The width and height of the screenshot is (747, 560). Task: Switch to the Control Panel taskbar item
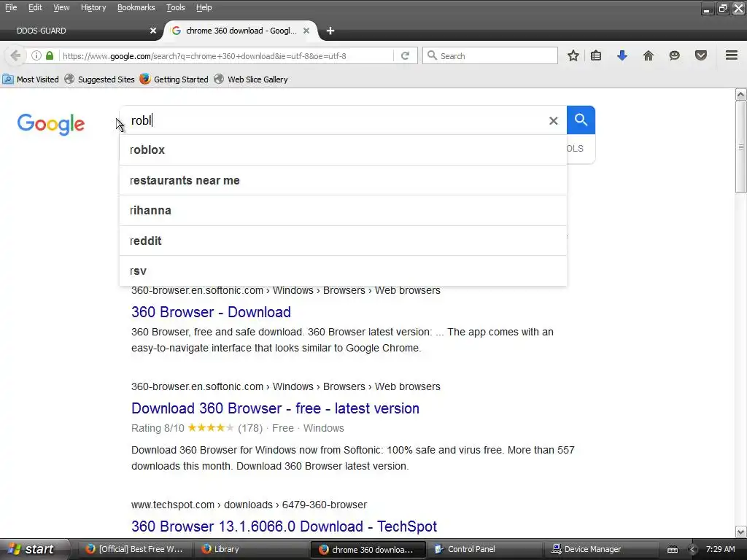(x=484, y=549)
